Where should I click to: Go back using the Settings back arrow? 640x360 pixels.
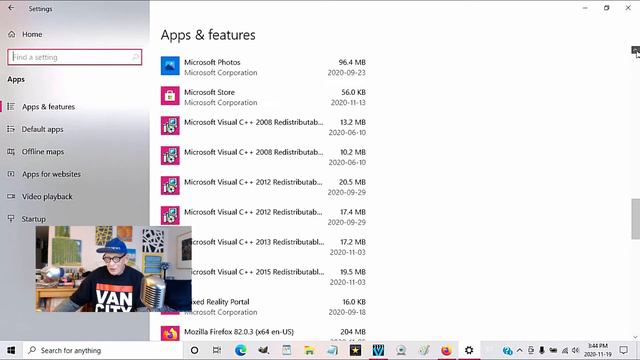click(11, 8)
